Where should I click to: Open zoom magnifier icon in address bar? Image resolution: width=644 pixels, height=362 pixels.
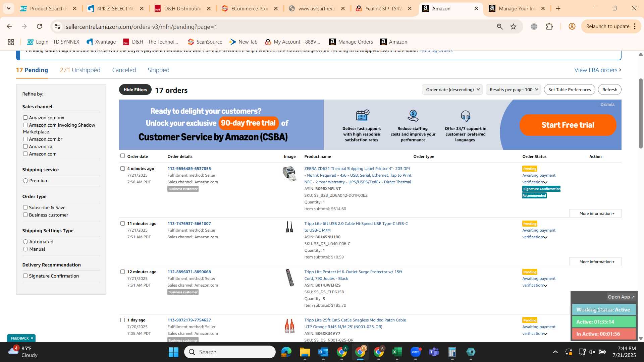click(x=500, y=26)
